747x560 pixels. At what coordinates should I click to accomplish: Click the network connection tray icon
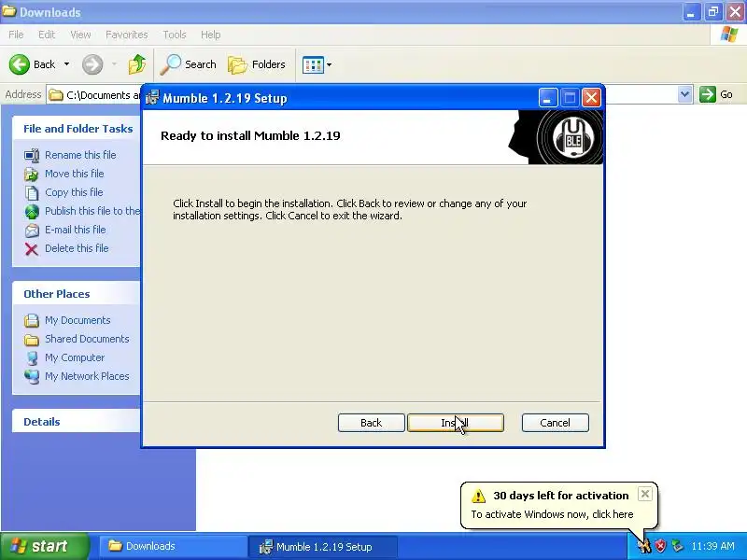pyautogui.click(x=677, y=546)
